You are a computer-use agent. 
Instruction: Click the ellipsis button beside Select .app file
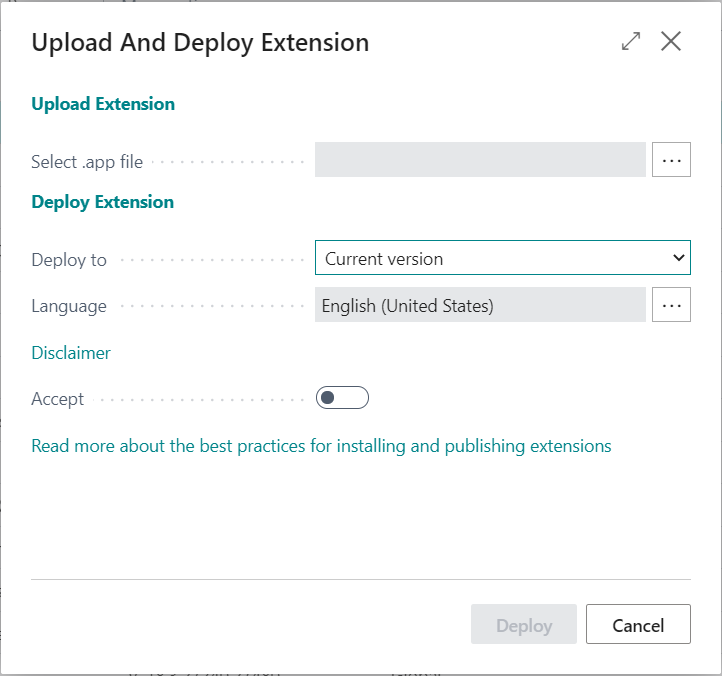coord(671,160)
